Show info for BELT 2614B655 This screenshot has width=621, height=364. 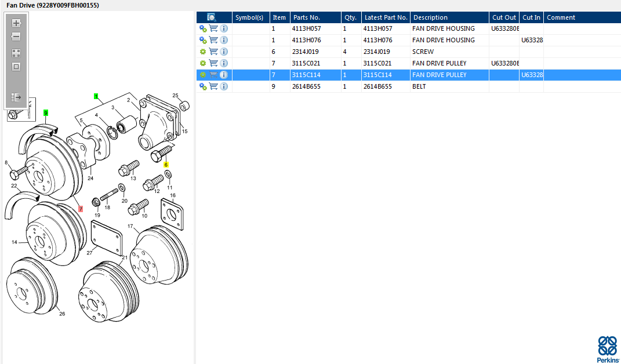(224, 86)
